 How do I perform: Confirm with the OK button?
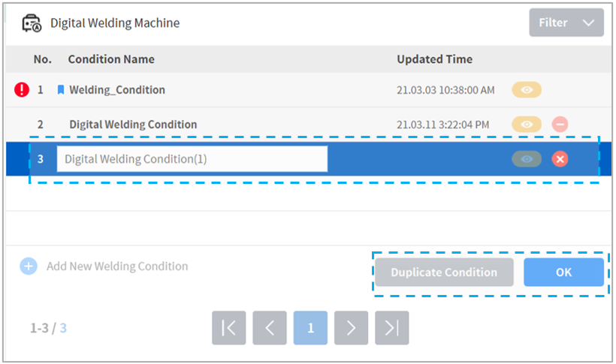[563, 272]
